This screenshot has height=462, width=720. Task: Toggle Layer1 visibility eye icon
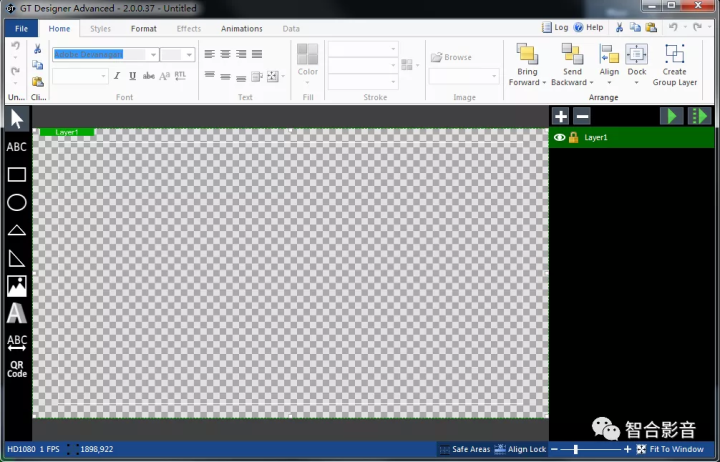(559, 137)
